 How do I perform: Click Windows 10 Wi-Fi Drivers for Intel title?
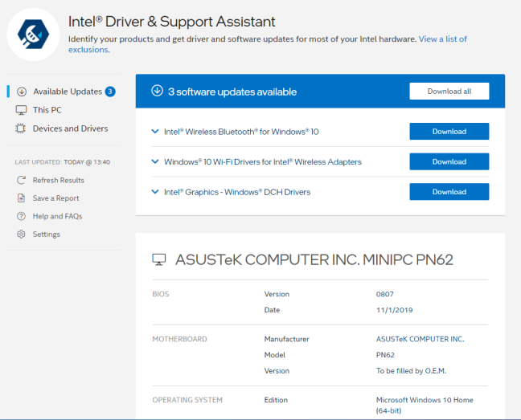(263, 162)
